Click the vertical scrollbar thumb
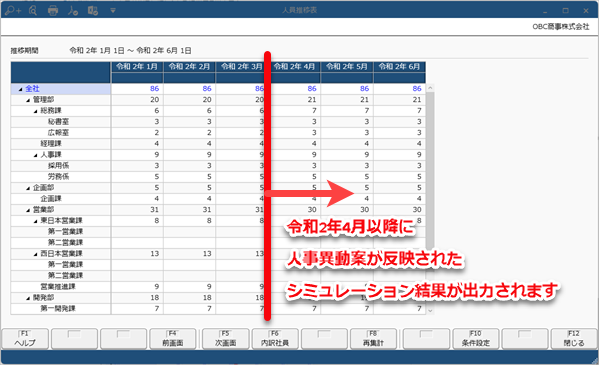 430,170
